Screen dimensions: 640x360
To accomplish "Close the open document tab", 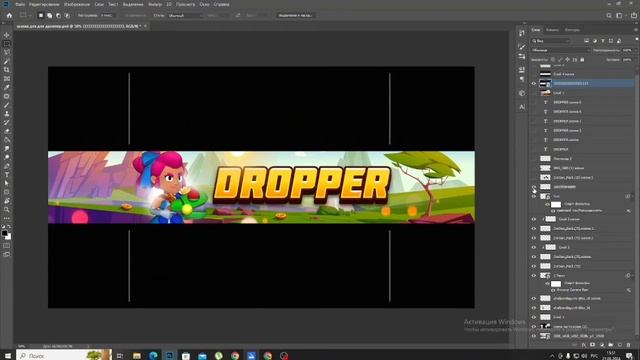I will click(x=145, y=26).
